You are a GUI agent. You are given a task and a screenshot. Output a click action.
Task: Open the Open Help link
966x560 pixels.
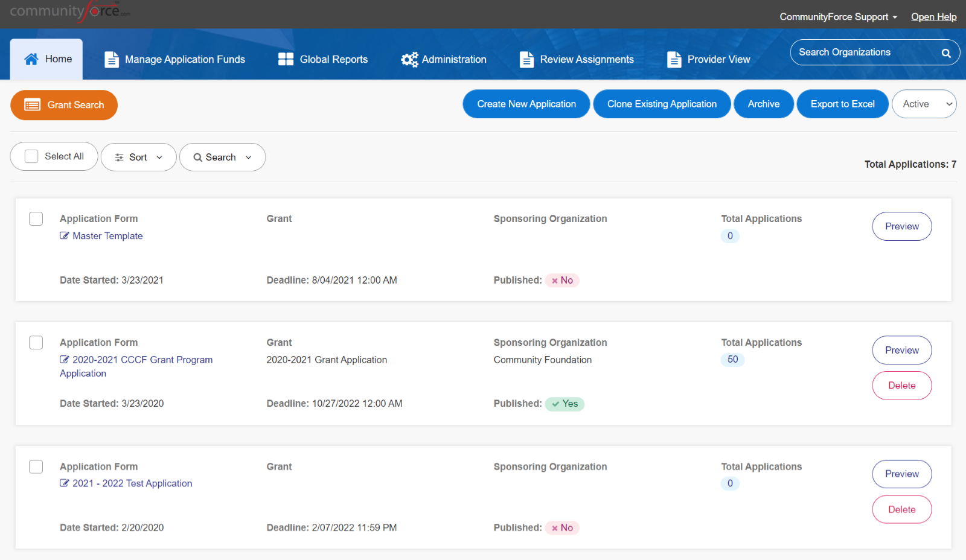coord(933,17)
